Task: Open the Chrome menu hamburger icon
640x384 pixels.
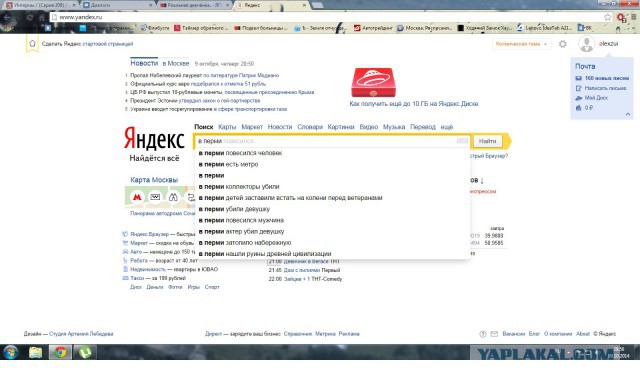Action: pos(634,17)
